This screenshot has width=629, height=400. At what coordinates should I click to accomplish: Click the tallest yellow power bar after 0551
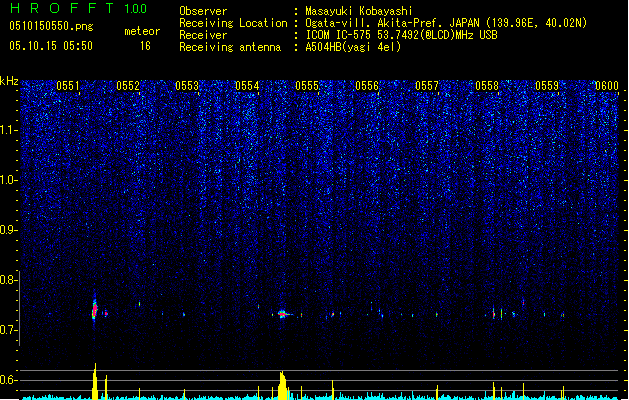(95, 381)
